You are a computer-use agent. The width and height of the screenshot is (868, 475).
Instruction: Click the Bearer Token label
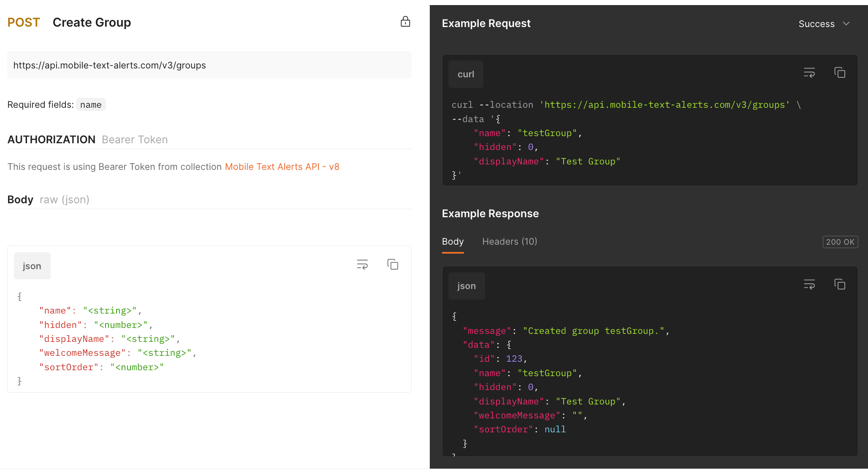(x=135, y=139)
